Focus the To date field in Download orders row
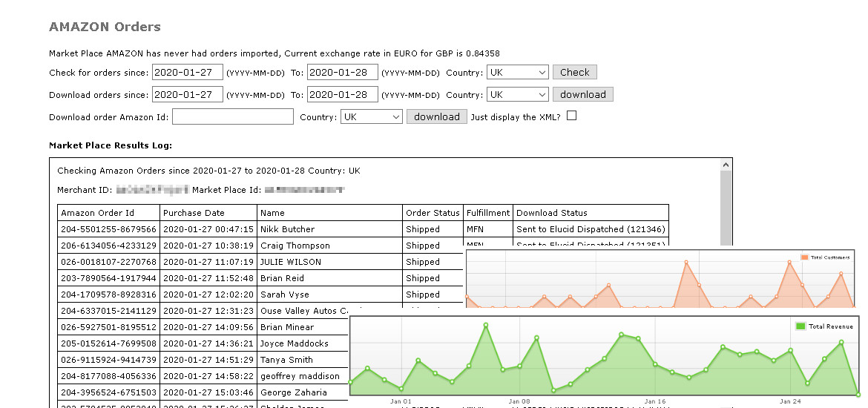Image resolution: width=868 pixels, height=408 pixels. click(343, 94)
